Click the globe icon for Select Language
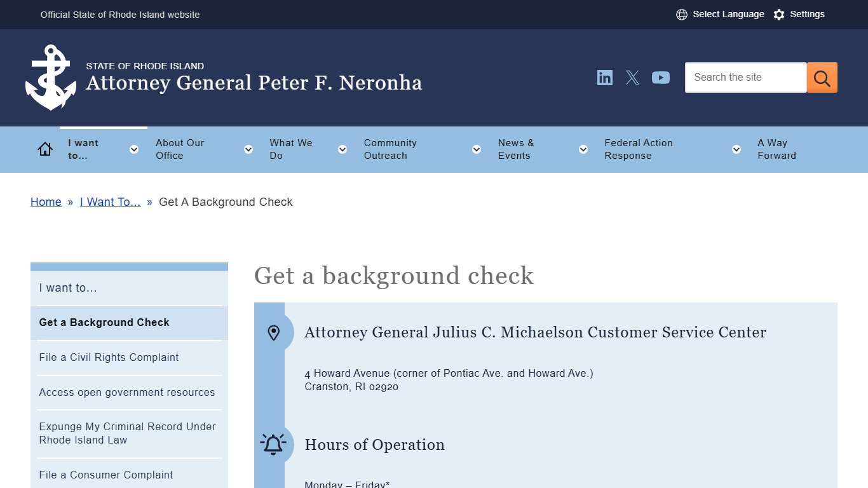The width and height of the screenshot is (868, 488). tap(681, 14)
